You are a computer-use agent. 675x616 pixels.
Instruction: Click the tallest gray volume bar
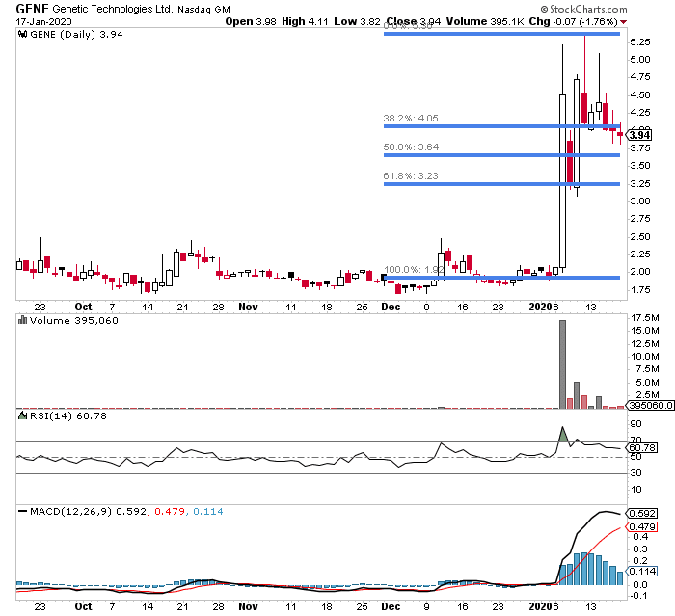click(562, 364)
